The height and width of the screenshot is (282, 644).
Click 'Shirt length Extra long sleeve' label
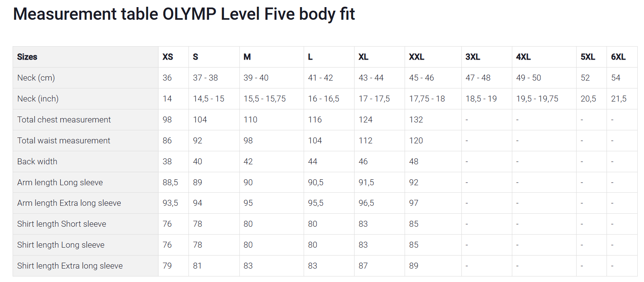coord(70,266)
